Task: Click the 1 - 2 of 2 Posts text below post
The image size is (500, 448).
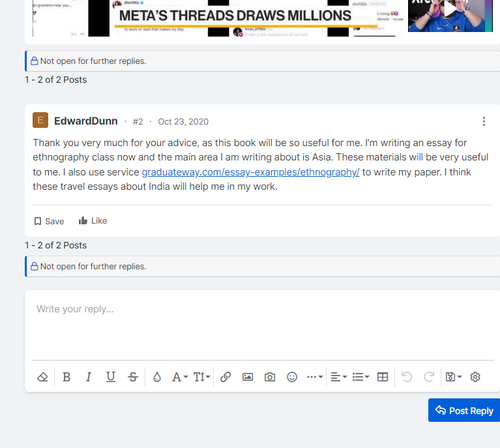Action: tap(56, 245)
